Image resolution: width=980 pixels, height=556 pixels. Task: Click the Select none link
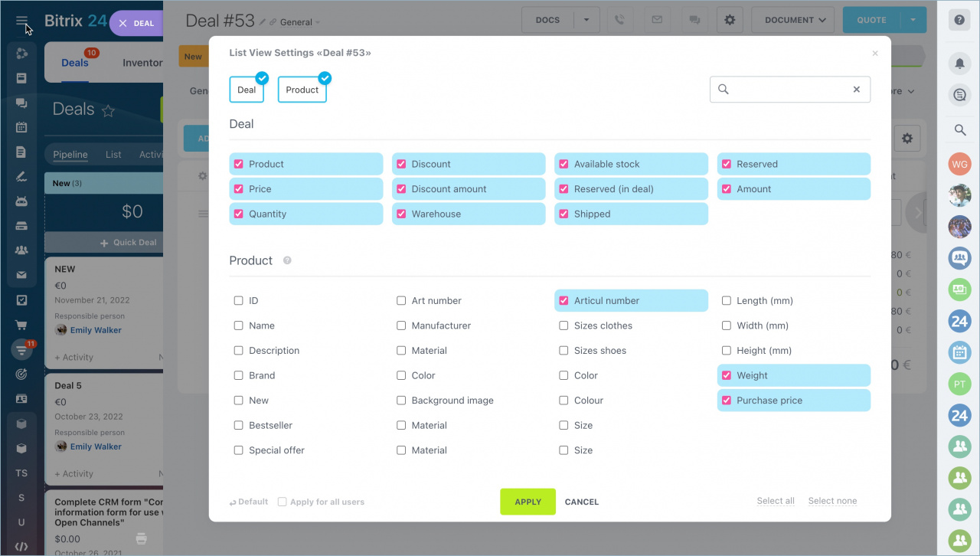832,500
